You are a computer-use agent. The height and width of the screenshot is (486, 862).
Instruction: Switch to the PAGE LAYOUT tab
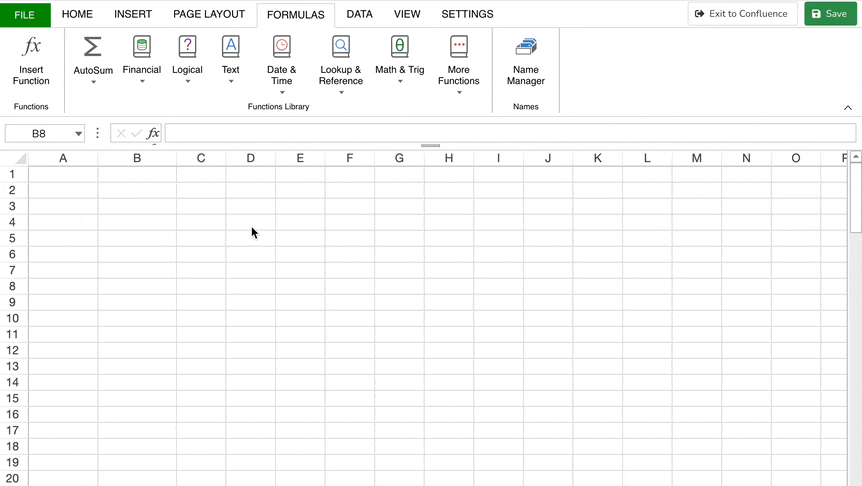[209, 14]
